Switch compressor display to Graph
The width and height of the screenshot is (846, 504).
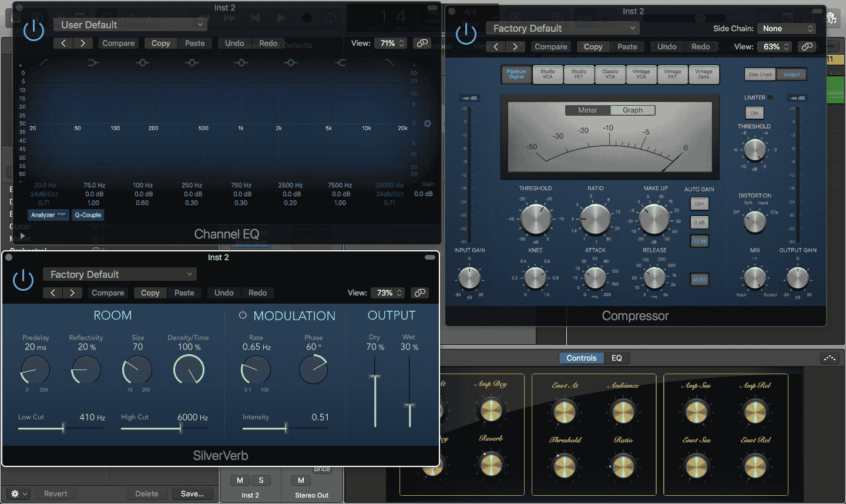633,110
